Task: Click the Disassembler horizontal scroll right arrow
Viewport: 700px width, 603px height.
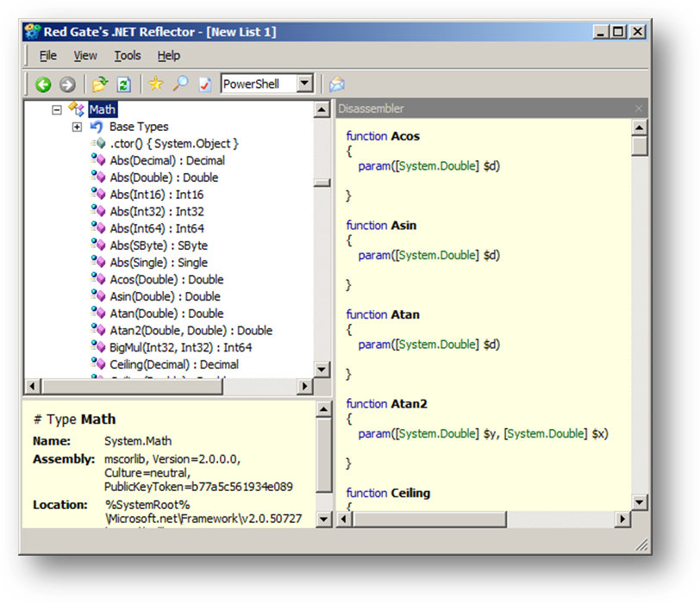Action: tap(622, 519)
